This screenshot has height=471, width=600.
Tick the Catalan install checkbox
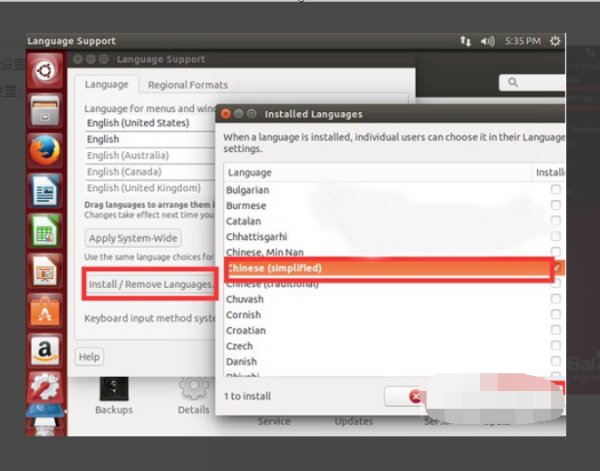pos(556,221)
